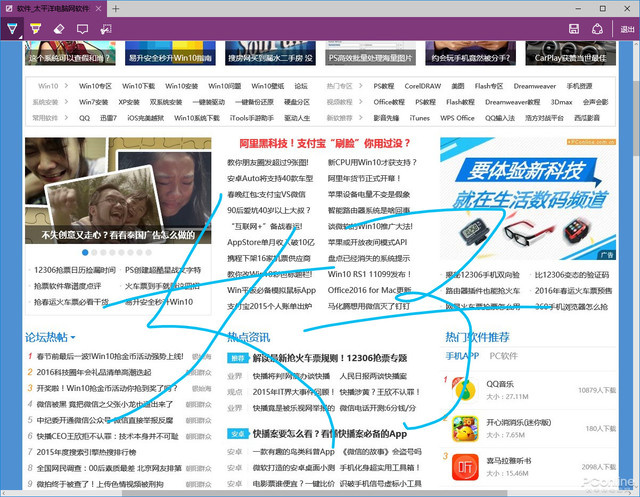Click the 推荐 tag label
The image size is (640, 497).
coord(238,358)
